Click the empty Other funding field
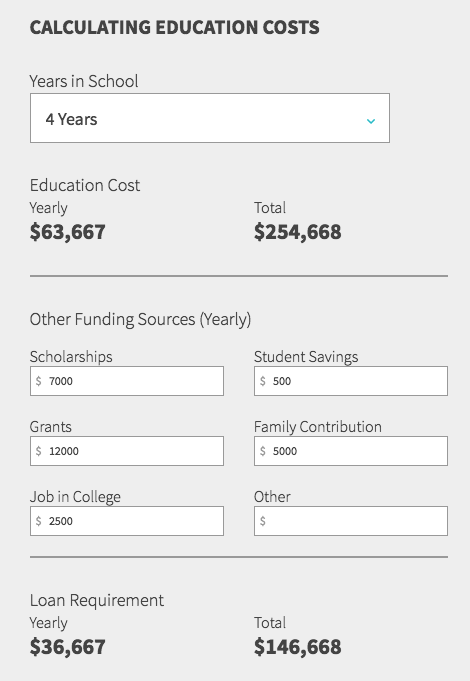This screenshot has width=470, height=681. [351, 521]
